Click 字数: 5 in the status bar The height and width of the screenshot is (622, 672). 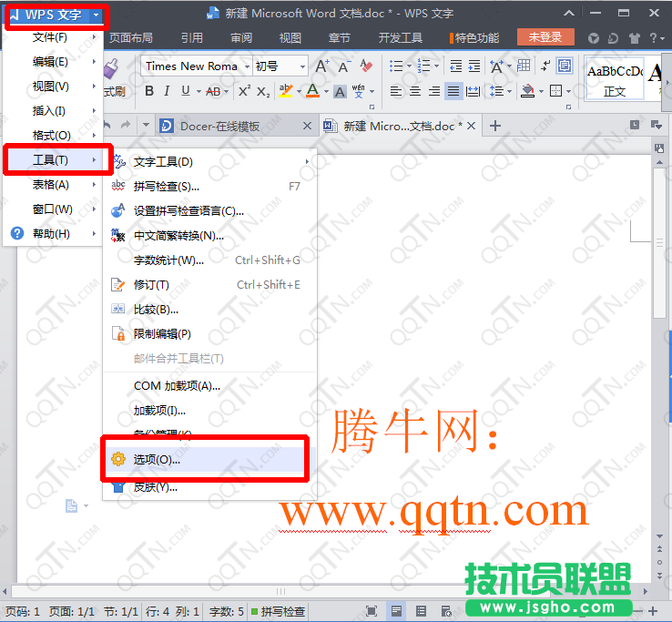226,611
